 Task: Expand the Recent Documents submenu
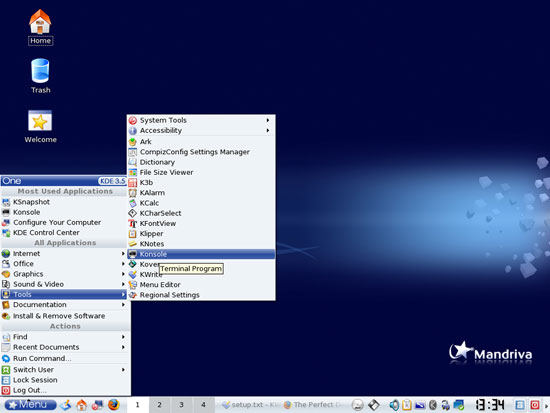[63, 347]
